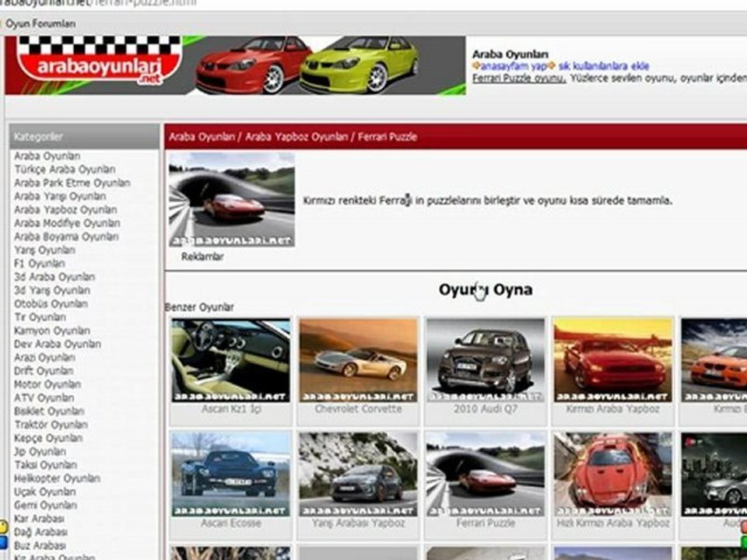The image size is (747, 560).
Task: Select 'Yarış Oyunları' category
Action: pos(45,250)
